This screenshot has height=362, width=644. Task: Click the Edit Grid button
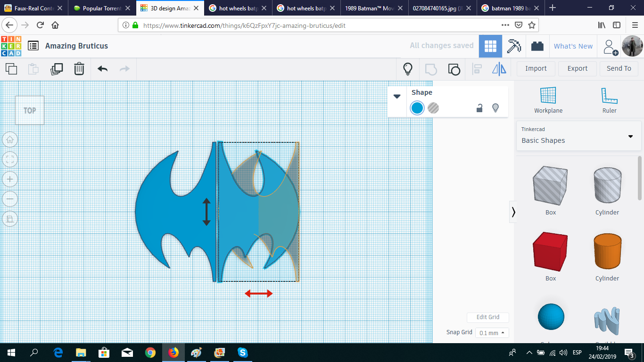487,317
